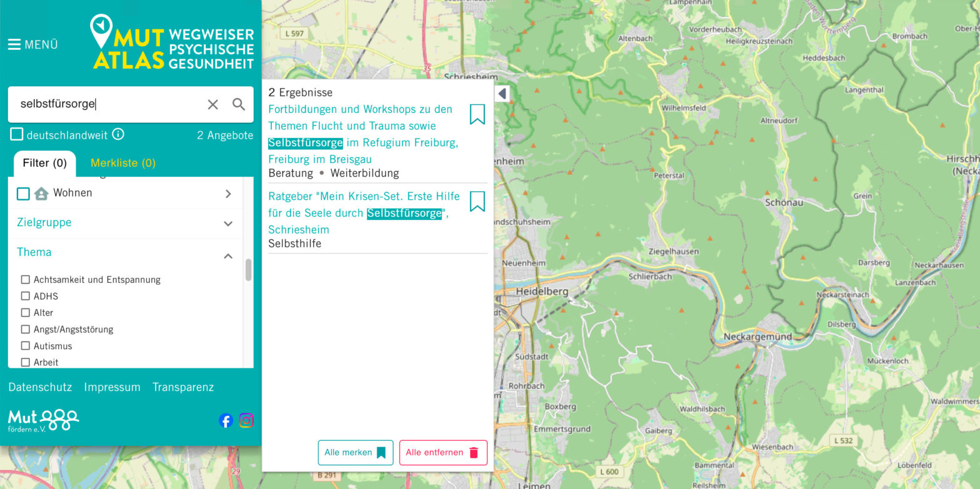Image resolution: width=980 pixels, height=489 pixels.
Task: Check the Arbeit topic
Action: (x=26, y=362)
